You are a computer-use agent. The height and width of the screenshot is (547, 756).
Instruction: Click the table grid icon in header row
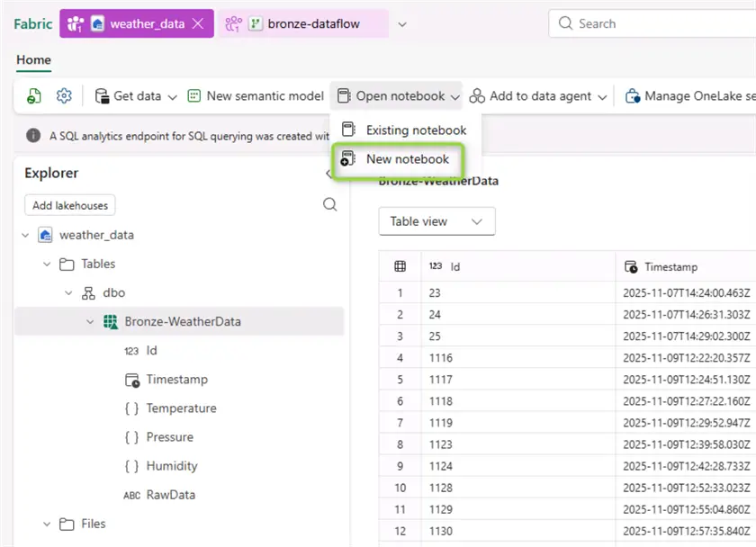(400, 266)
